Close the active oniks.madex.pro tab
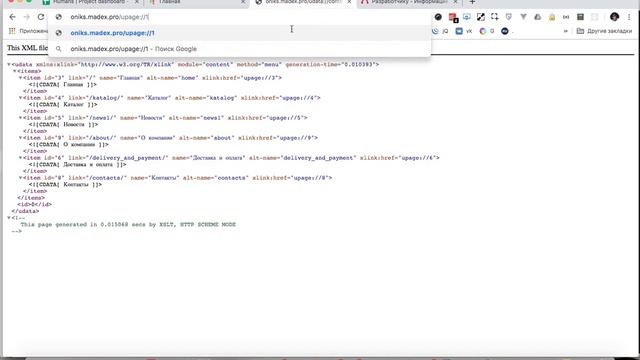This screenshot has width=640, height=360. (x=349, y=2)
